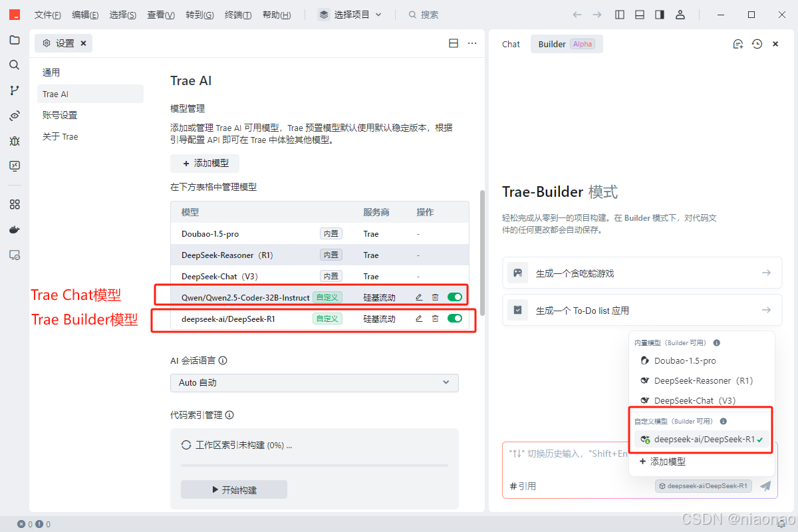798x532 pixels.
Task: Open the Explorer folder icon in sidebar
Action: tap(15, 40)
